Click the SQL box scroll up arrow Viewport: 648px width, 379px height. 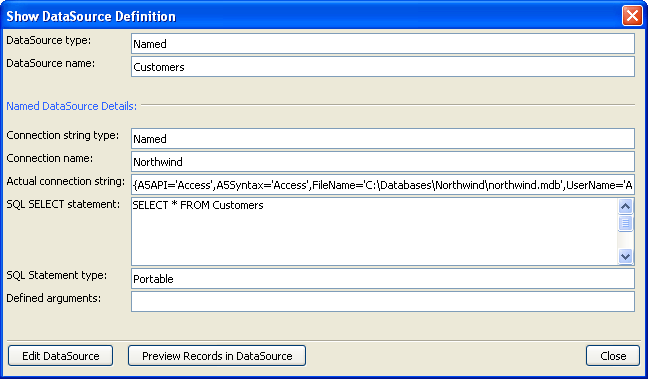click(x=626, y=206)
